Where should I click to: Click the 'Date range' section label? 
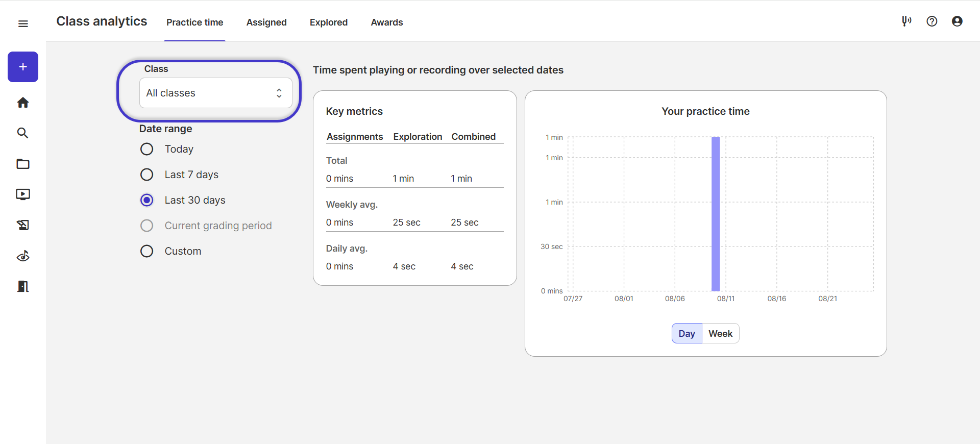166,129
